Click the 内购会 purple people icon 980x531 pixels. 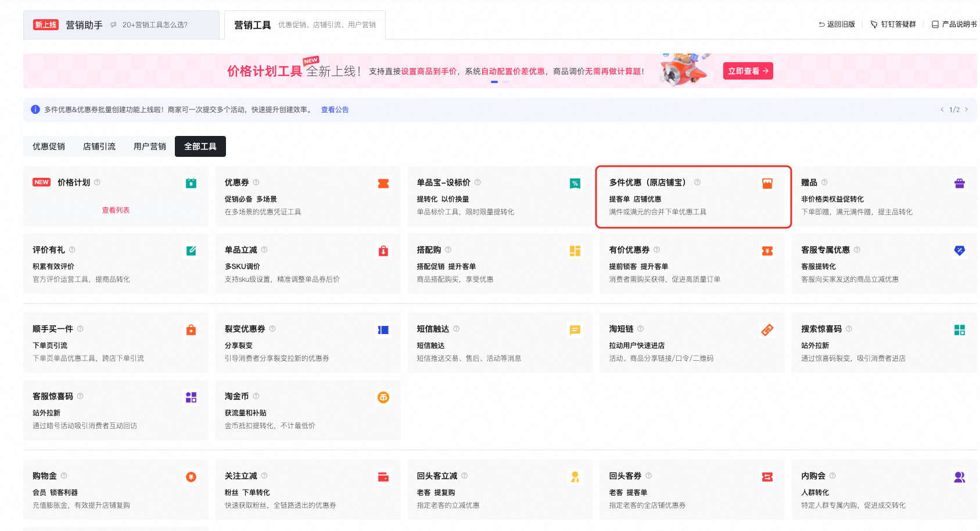coord(960,477)
